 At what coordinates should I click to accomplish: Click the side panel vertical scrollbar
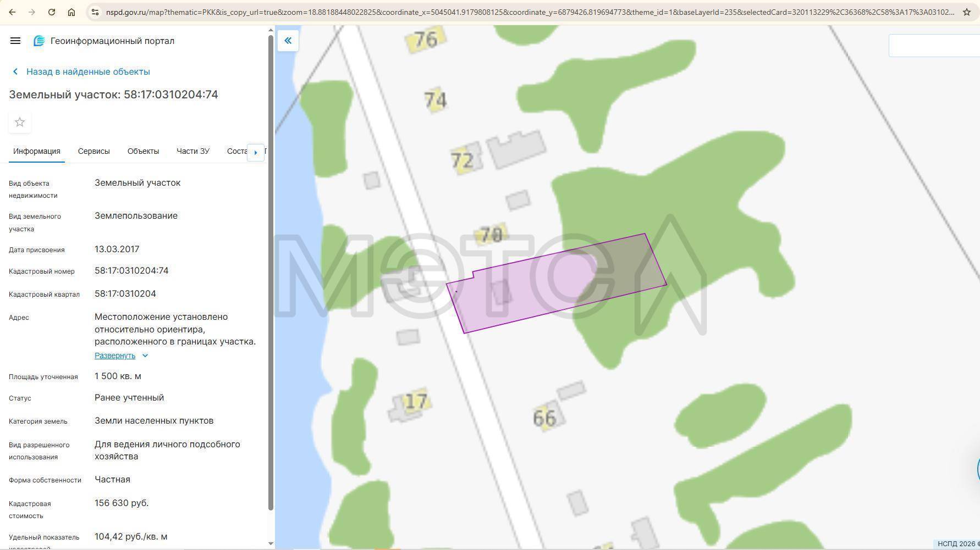[271, 275]
